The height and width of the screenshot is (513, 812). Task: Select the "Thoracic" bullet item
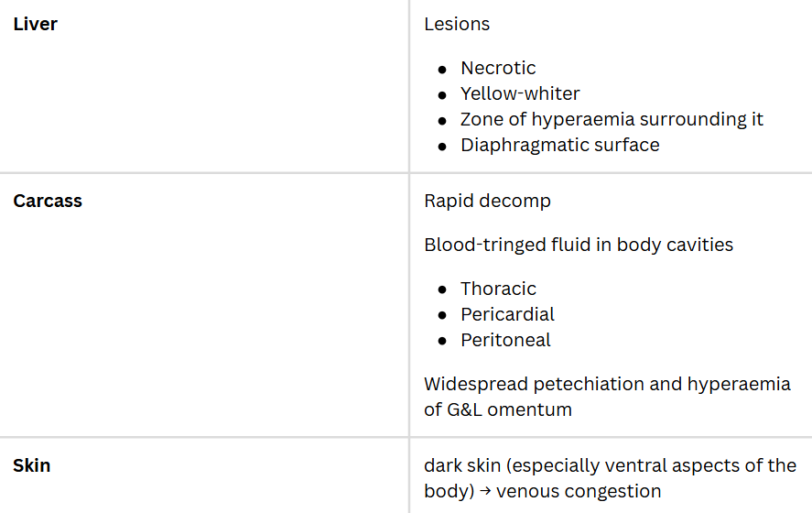pyautogui.click(x=498, y=289)
